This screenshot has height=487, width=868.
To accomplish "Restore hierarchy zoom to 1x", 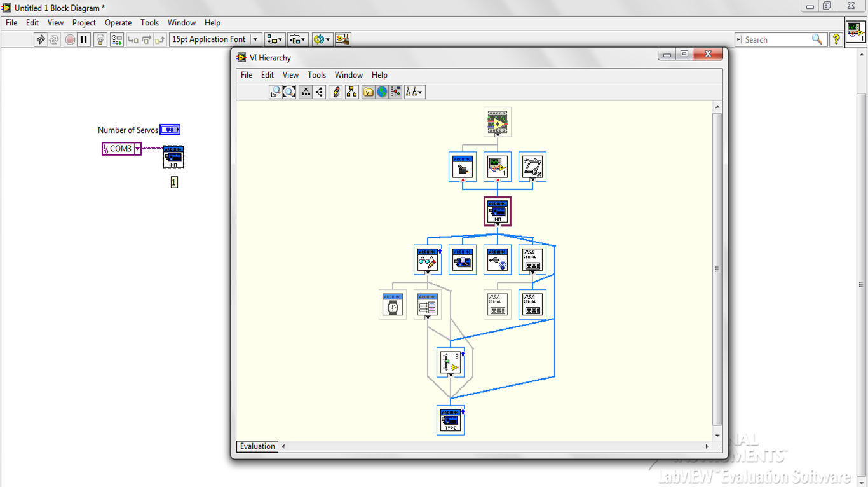I will (275, 92).
